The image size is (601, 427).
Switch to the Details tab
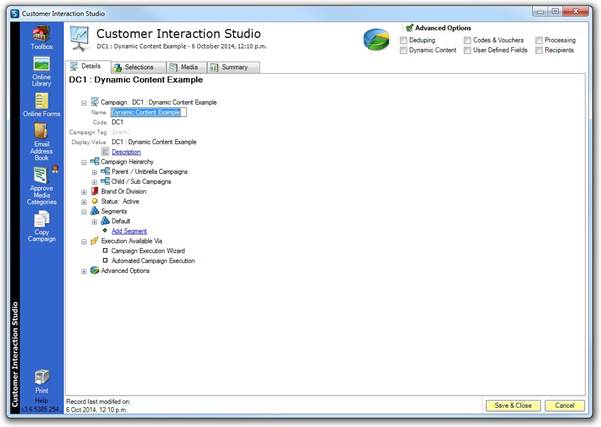(x=88, y=66)
